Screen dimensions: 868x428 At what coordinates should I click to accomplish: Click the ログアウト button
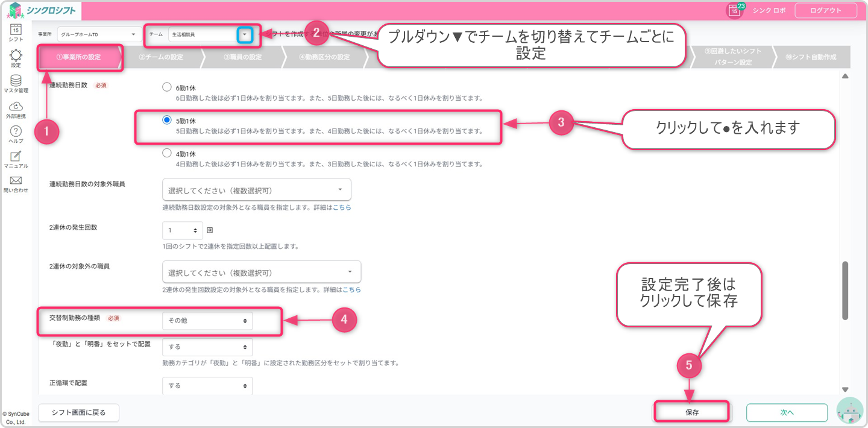[x=826, y=10]
